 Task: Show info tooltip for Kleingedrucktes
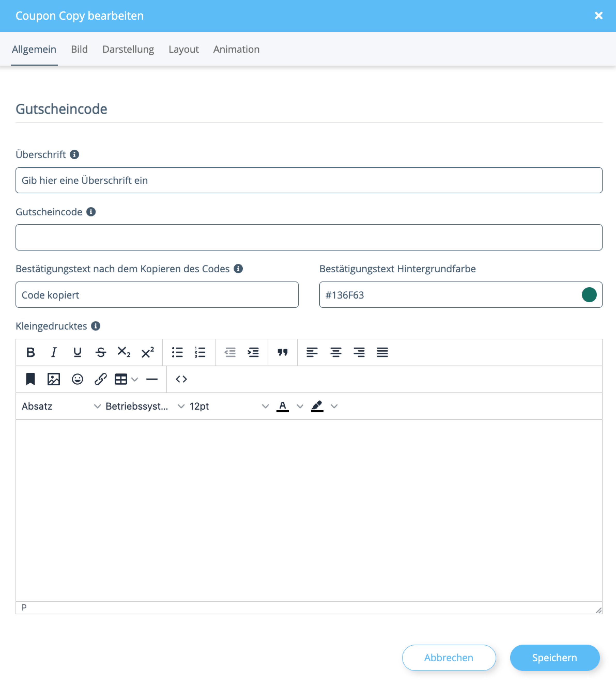pos(96,326)
